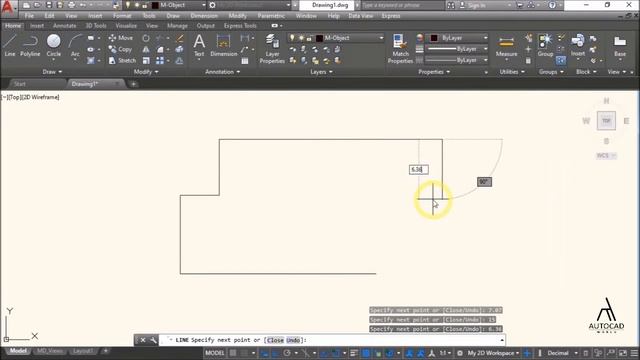Open the ByLayer color dropdown
Viewport: 640px width, 360px height.
coord(485,38)
